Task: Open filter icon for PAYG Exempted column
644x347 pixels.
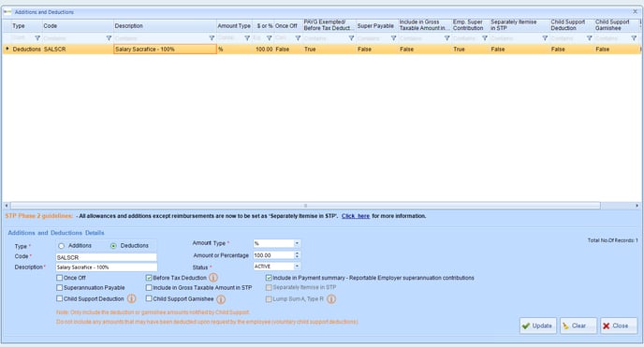Action: click(352, 38)
